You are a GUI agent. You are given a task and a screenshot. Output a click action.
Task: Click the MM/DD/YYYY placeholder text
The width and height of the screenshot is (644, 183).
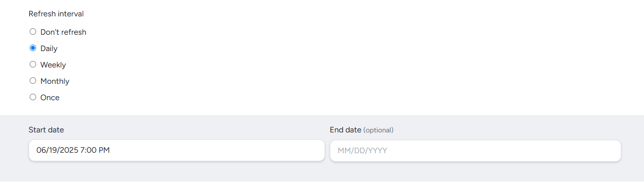coord(362,150)
